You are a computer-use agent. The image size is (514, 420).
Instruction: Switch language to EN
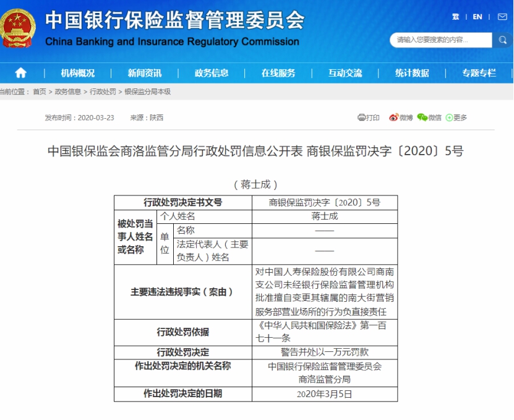click(478, 17)
